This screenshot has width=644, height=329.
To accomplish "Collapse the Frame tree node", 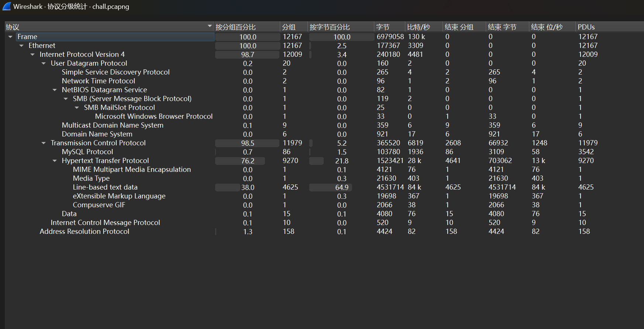I will coord(10,37).
